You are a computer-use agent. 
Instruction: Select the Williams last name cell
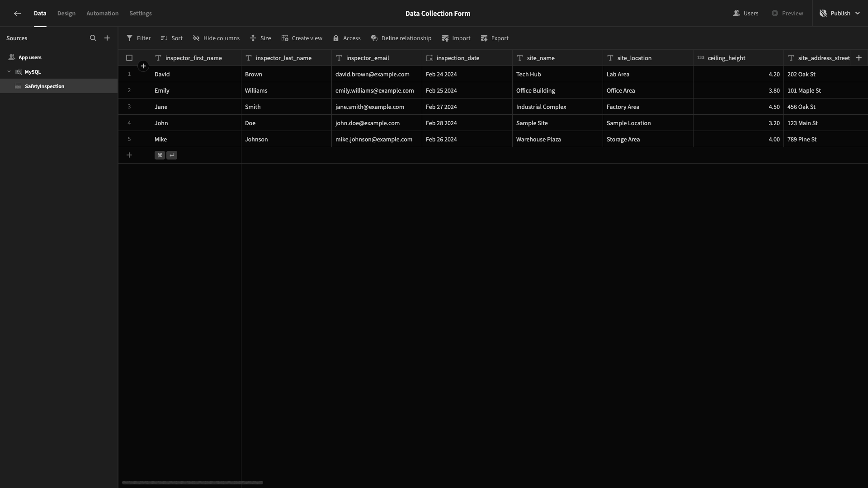point(286,90)
